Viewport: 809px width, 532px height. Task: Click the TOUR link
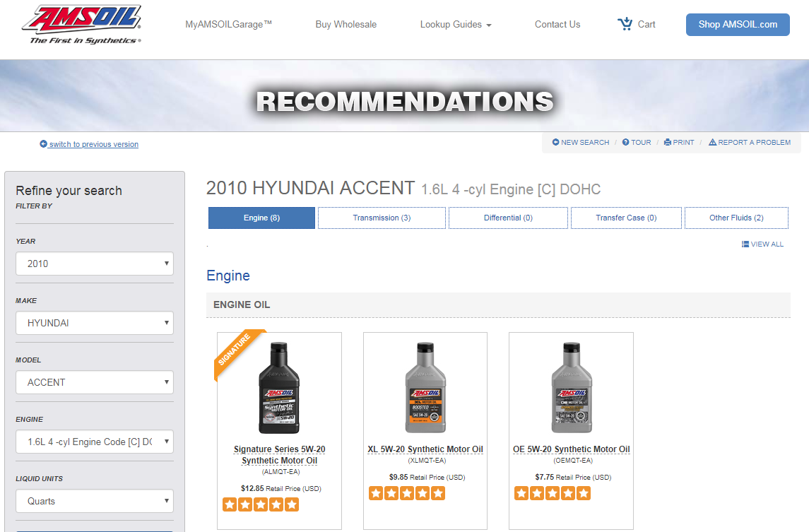click(x=641, y=143)
